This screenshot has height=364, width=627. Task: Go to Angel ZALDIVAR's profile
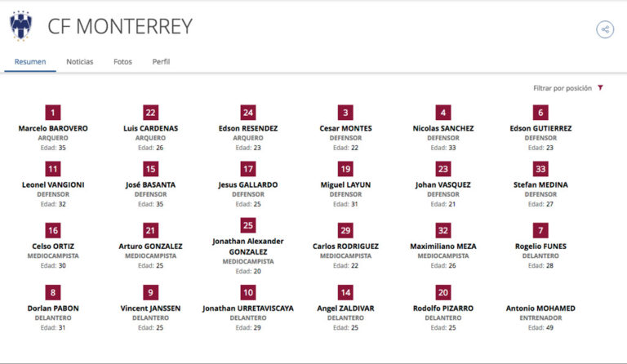[x=345, y=308]
